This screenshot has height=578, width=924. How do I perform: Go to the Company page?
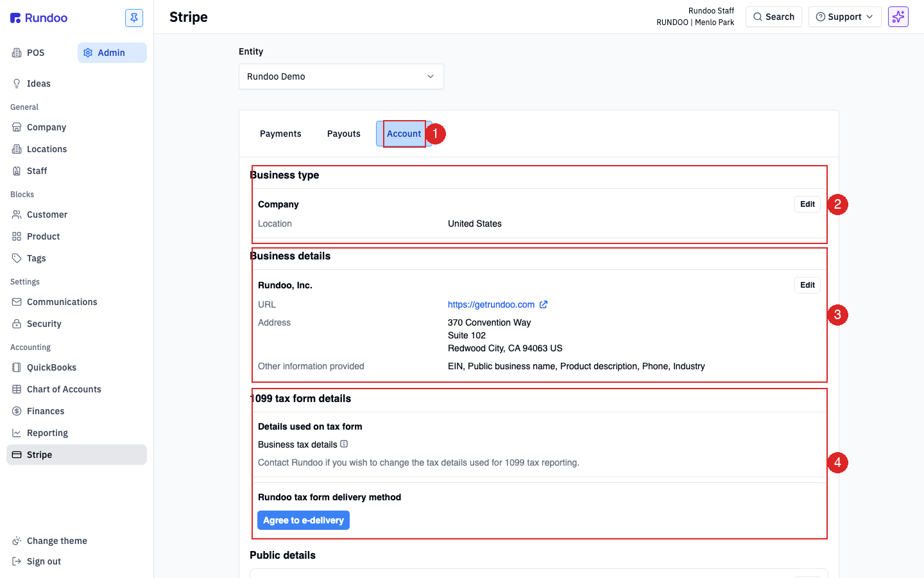(x=76, y=127)
